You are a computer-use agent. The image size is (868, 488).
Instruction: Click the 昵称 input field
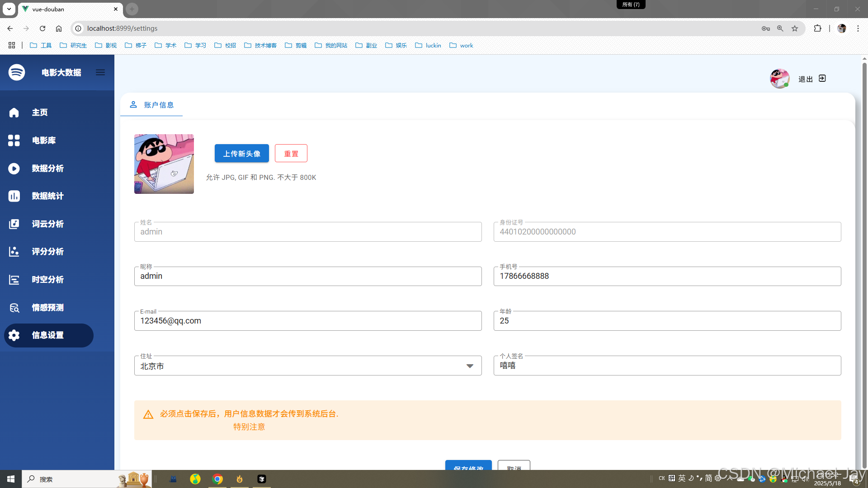click(307, 276)
